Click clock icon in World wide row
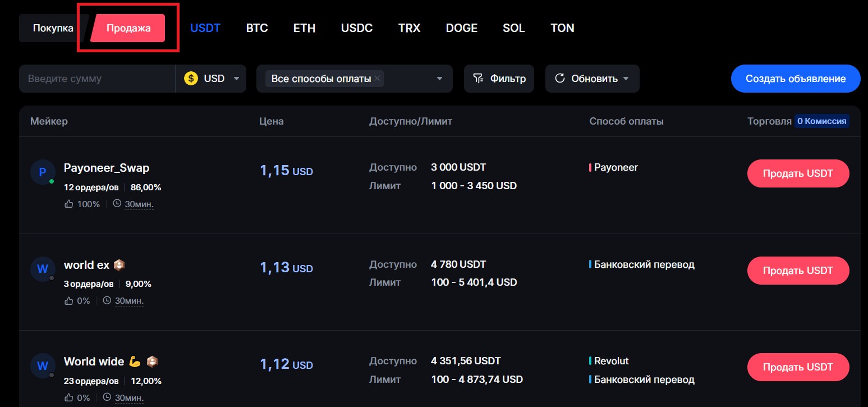868x407 pixels. 108,397
